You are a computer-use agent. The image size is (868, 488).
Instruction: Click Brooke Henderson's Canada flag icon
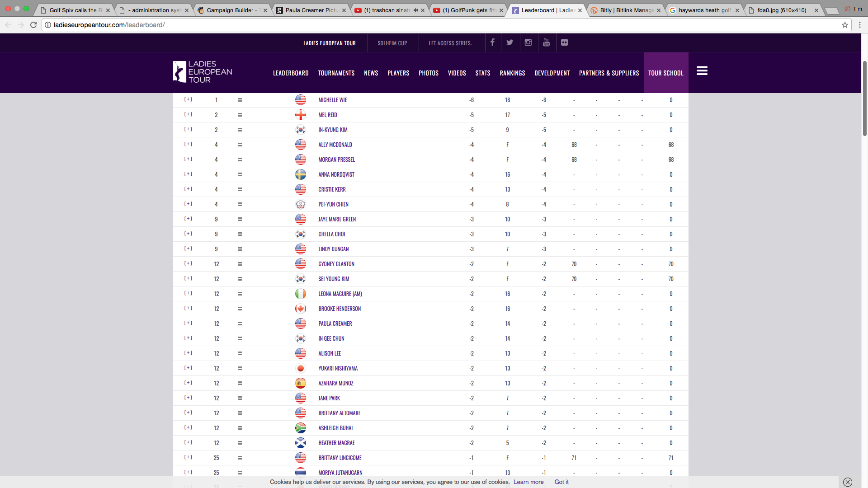pyautogui.click(x=301, y=309)
